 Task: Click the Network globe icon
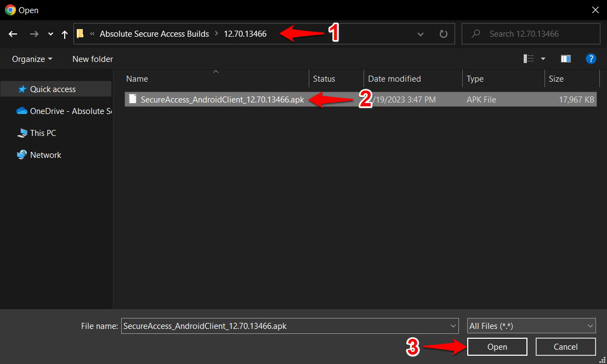[22, 155]
